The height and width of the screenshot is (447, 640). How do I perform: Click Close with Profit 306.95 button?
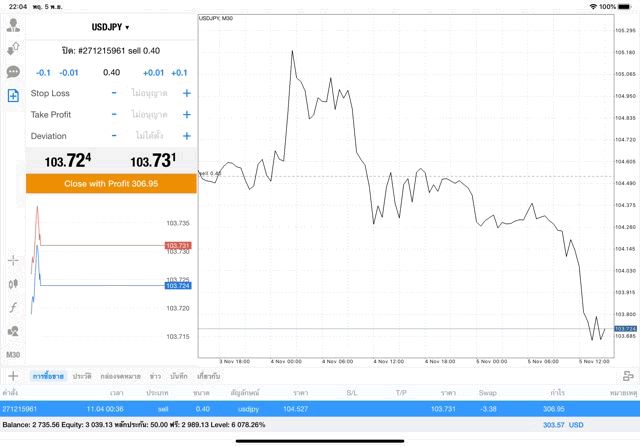tap(111, 184)
